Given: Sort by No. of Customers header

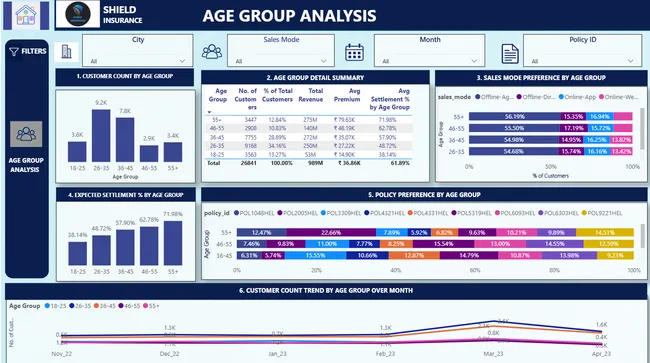Looking at the screenshot, I should tap(246, 99).
